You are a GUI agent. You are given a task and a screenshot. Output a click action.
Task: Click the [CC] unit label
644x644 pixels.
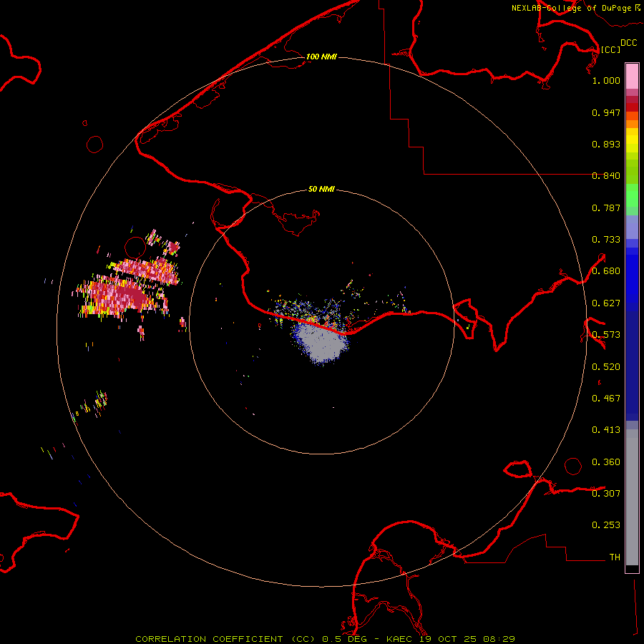coord(610,49)
